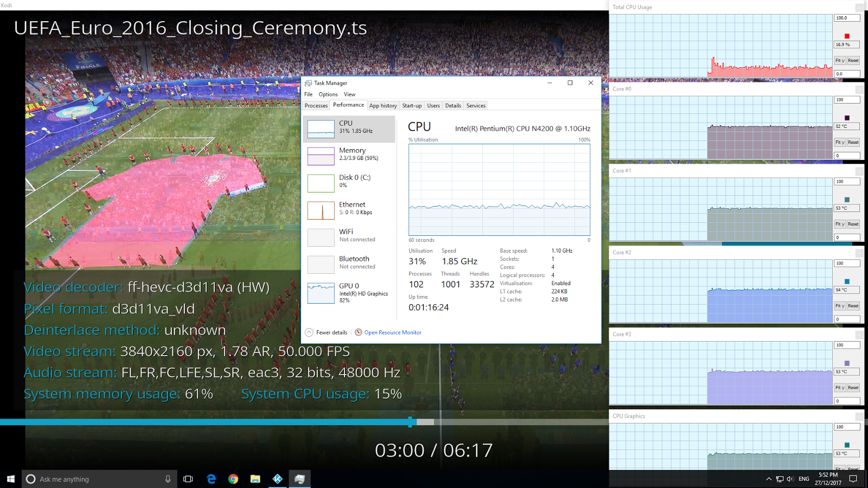Viewport: 868px width, 488px height.
Task: Switch to the Performance tab
Action: click(349, 105)
